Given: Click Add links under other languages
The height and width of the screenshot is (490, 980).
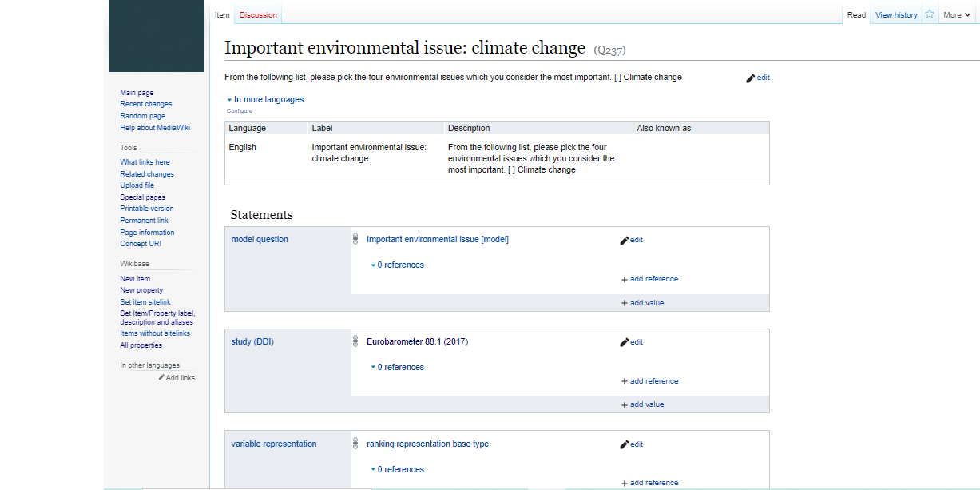Looking at the screenshot, I should coord(180,378).
